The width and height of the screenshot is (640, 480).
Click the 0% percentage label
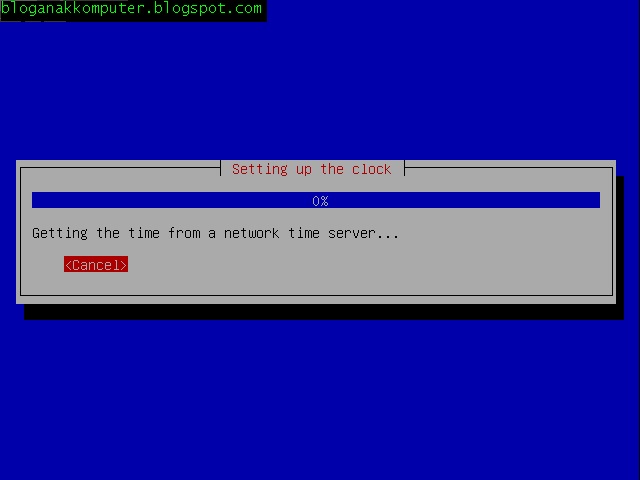(x=320, y=201)
